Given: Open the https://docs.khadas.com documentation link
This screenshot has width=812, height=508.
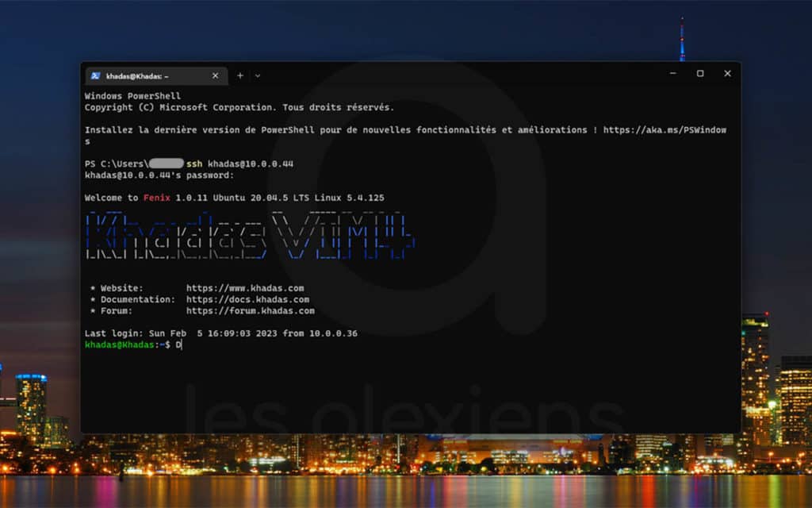Looking at the screenshot, I should tap(247, 299).
